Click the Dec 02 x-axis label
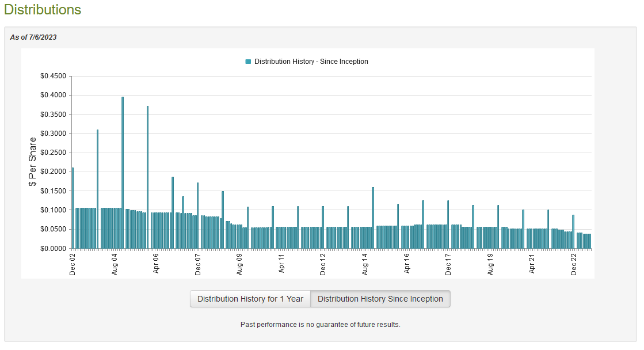 73,264
